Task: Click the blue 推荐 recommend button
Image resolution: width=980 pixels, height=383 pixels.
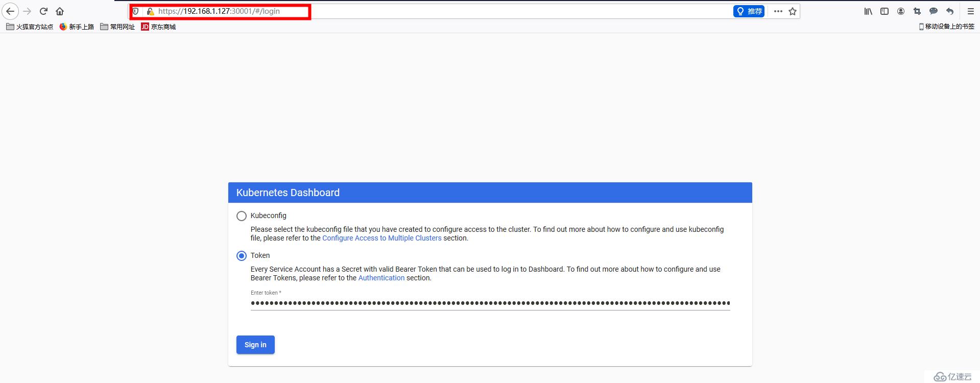Action: (x=749, y=11)
